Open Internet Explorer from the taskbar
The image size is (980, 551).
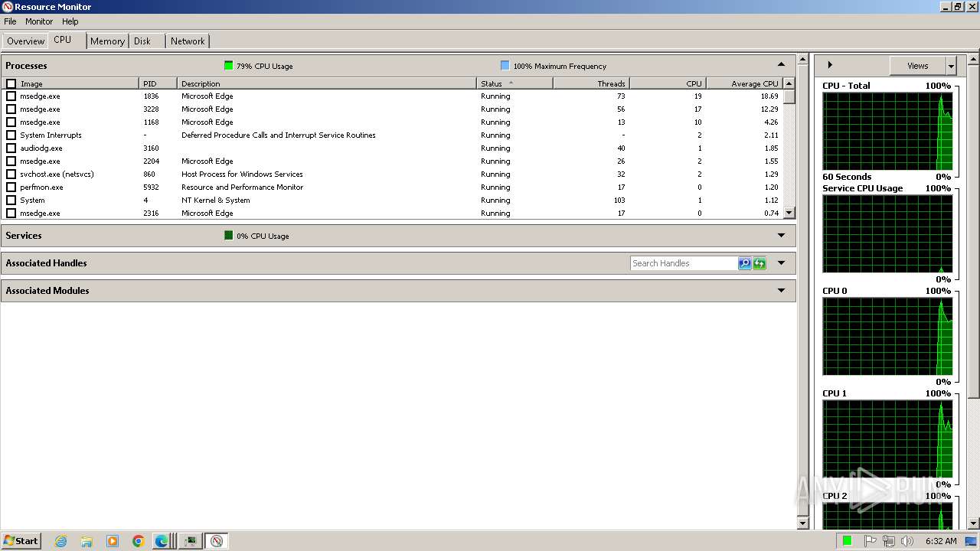[61, 541]
